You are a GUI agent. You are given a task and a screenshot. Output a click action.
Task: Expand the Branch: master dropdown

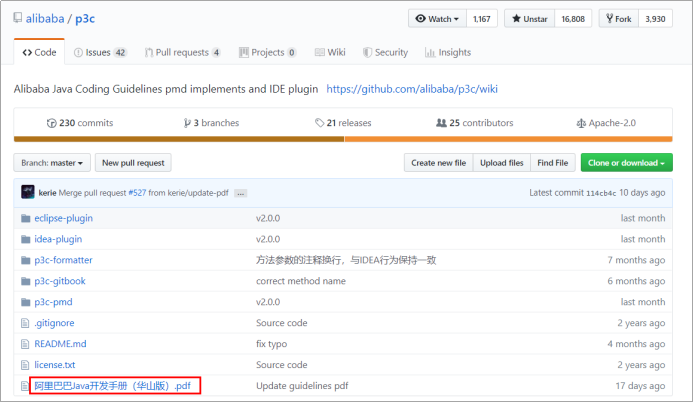click(52, 162)
